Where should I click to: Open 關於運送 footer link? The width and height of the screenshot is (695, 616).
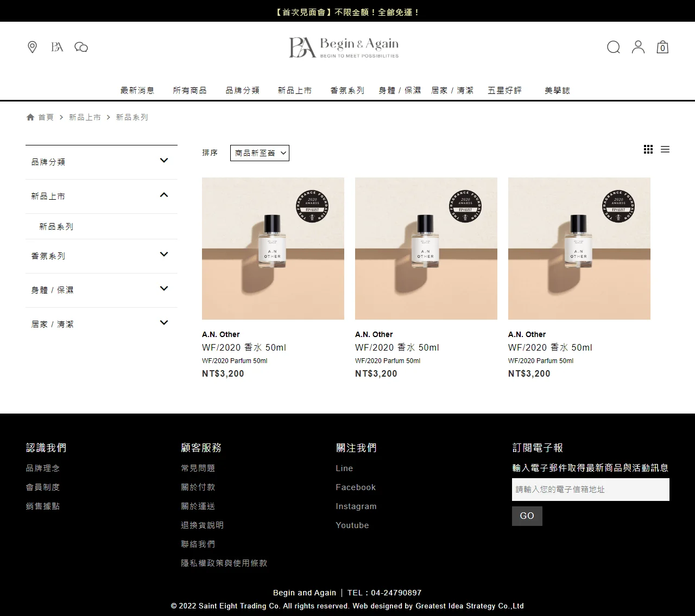click(198, 506)
